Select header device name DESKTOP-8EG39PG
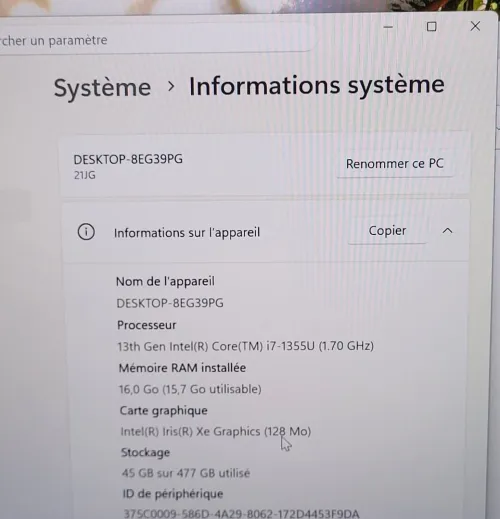 [128, 159]
